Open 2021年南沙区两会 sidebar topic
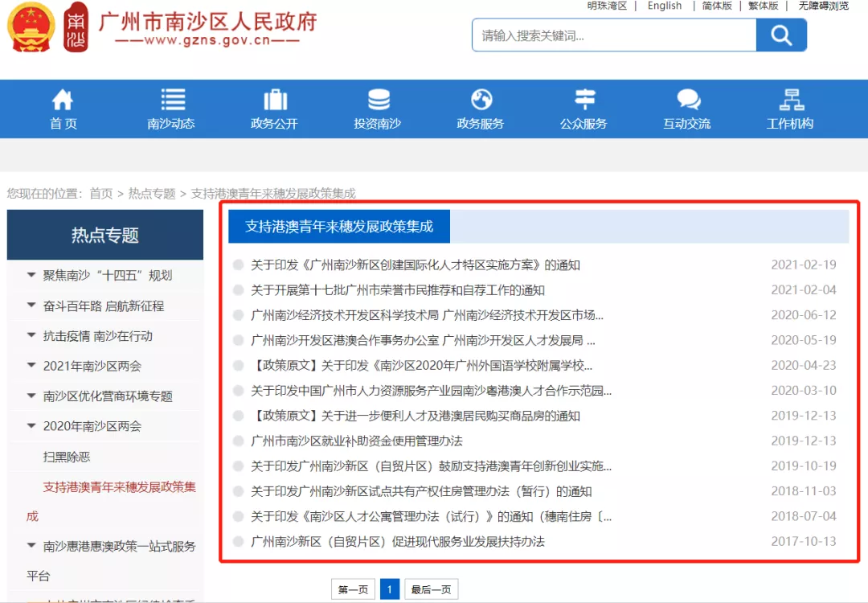 coord(92,366)
